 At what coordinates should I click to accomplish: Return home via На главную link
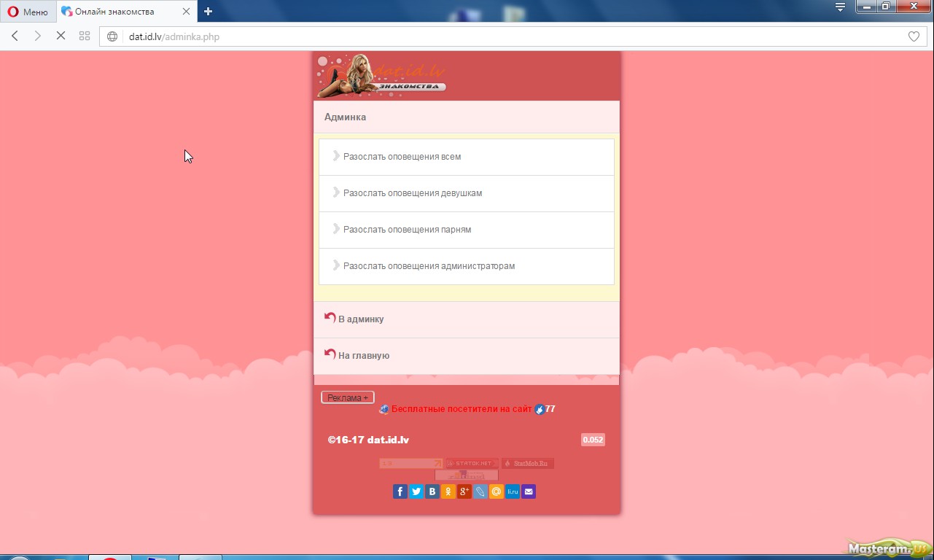coord(467,356)
